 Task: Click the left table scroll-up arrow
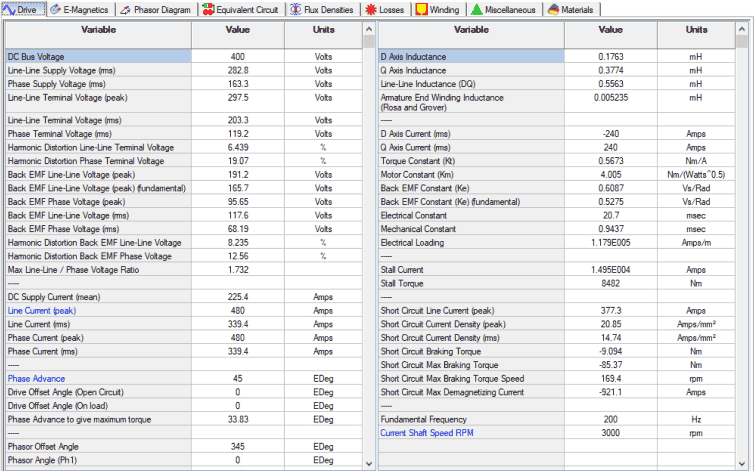coord(369,29)
